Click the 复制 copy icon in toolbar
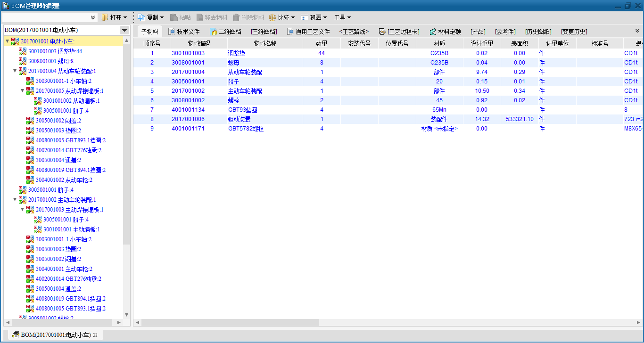The width and height of the screenshot is (644, 343). tap(141, 17)
